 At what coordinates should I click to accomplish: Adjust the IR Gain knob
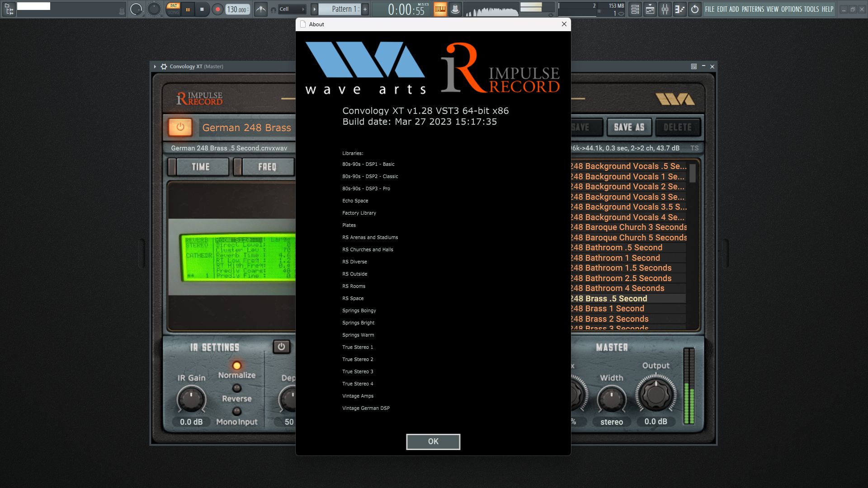[191, 399]
